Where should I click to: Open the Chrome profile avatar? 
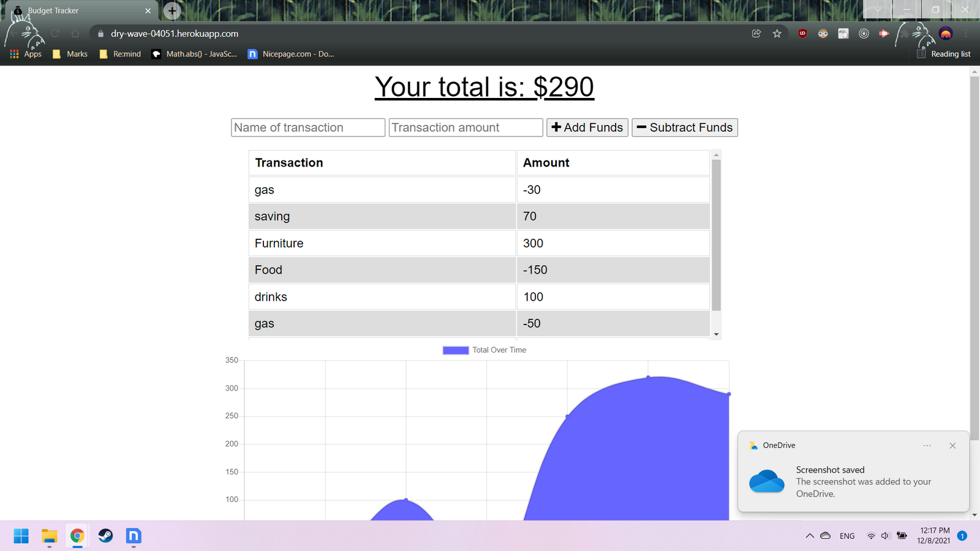point(946,34)
